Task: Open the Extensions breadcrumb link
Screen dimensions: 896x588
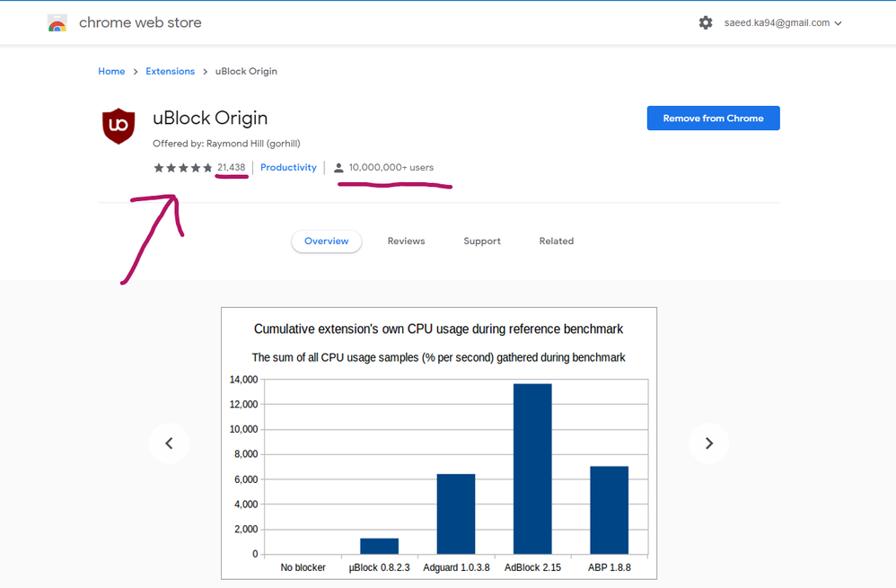Action: pyautogui.click(x=171, y=72)
